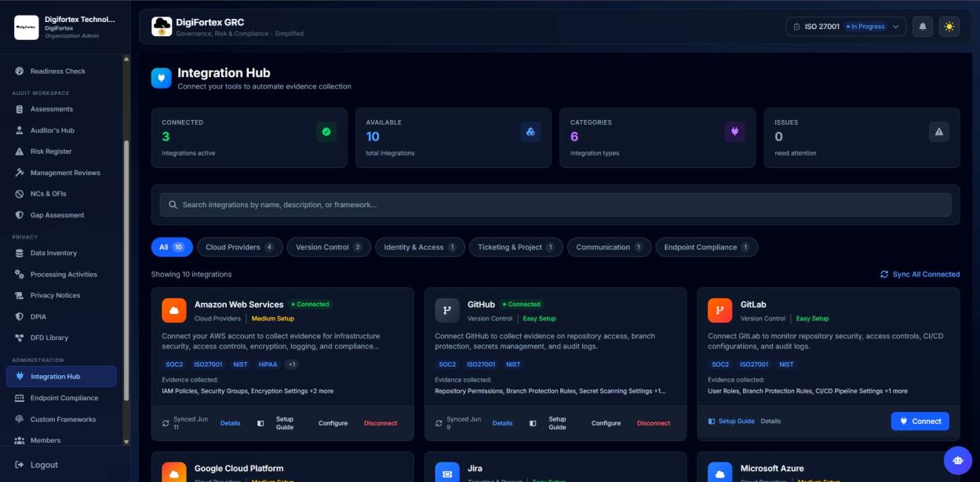The height and width of the screenshot is (482, 980).
Task: Open Setup Guide for GitHub
Action: click(x=550, y=423)
